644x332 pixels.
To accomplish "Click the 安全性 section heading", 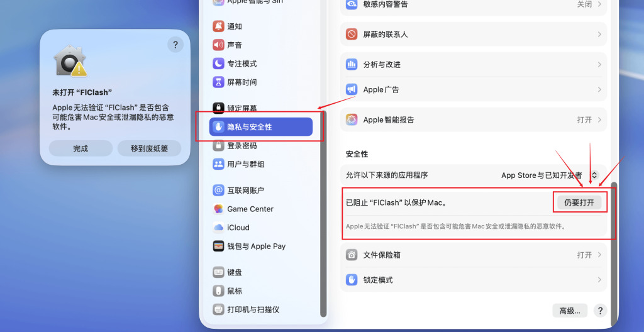I will (x=357, y=155).
